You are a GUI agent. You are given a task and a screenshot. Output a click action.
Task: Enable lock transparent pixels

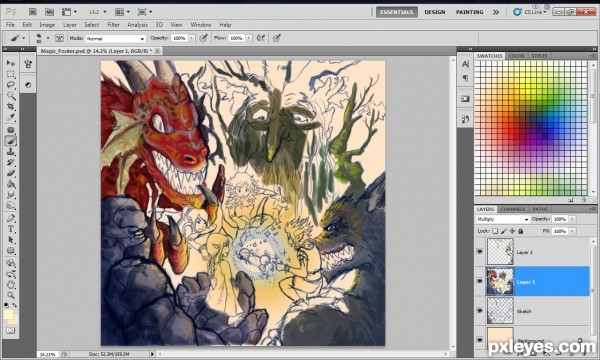coord(495,231)
